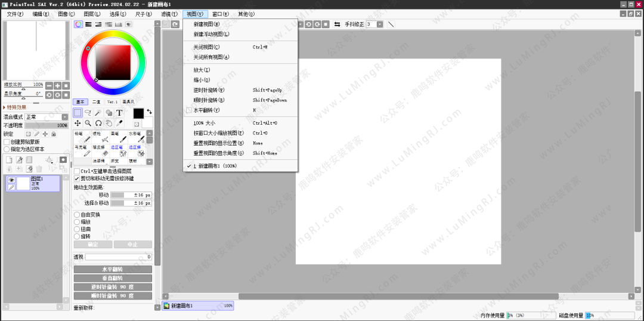
Task: Choose the 选区笔 selection pen
Action: (119, 150)
